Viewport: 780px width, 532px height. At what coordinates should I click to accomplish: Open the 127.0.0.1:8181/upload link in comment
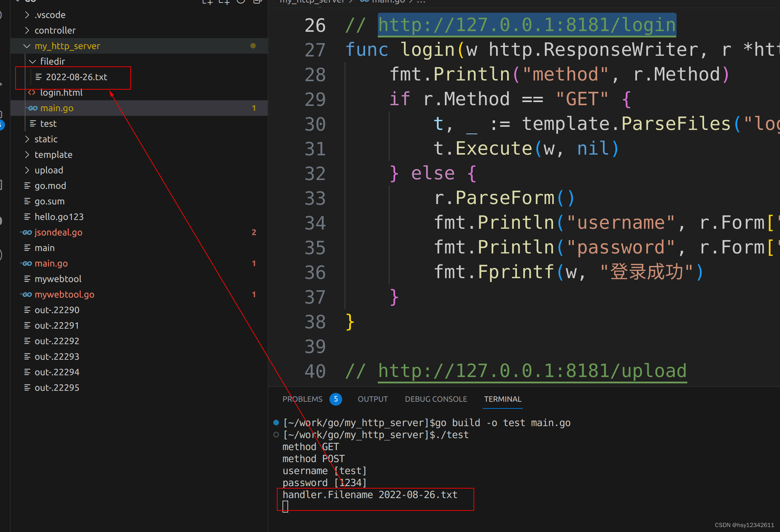click(532, 371)
